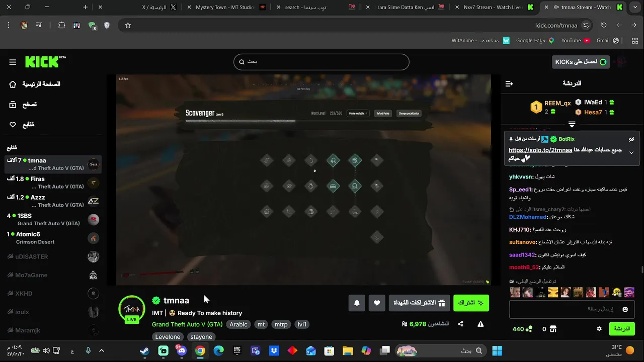Open the solo.to/2tmnaa link
The image size is (644, 362).
(x=540, y=150)
